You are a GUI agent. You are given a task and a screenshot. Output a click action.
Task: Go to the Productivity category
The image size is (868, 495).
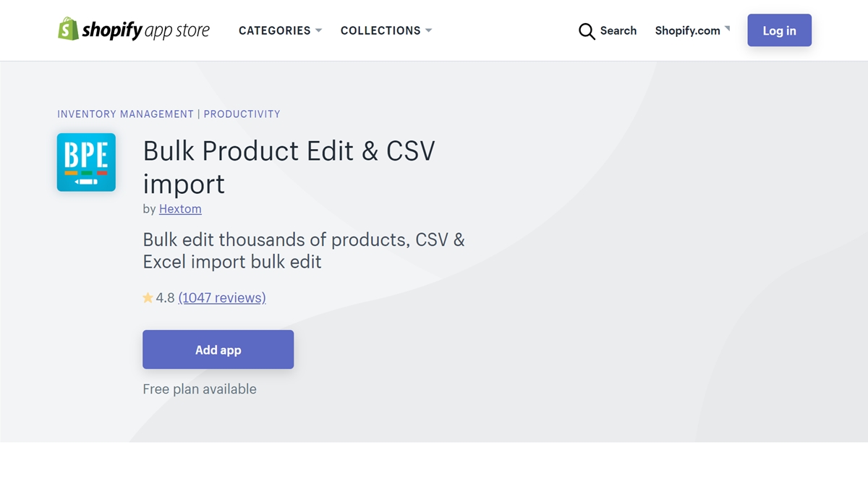point(242,114)
